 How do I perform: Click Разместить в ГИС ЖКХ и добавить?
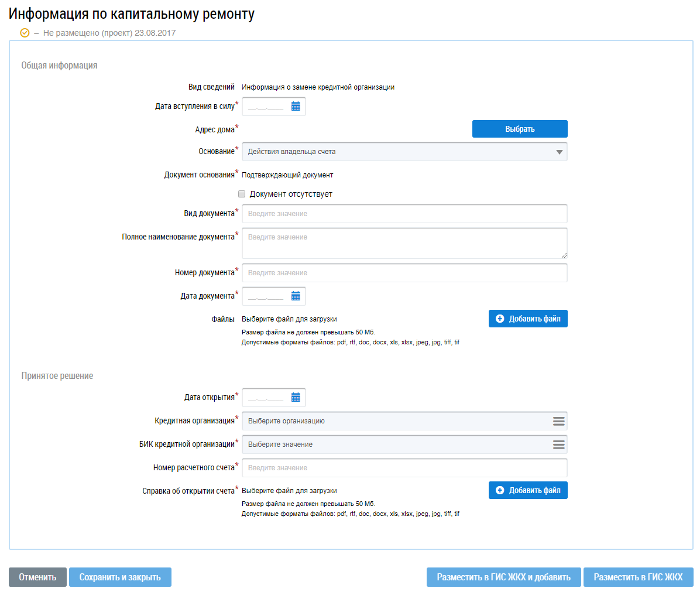pyautogui.click(x=503, y=577)
